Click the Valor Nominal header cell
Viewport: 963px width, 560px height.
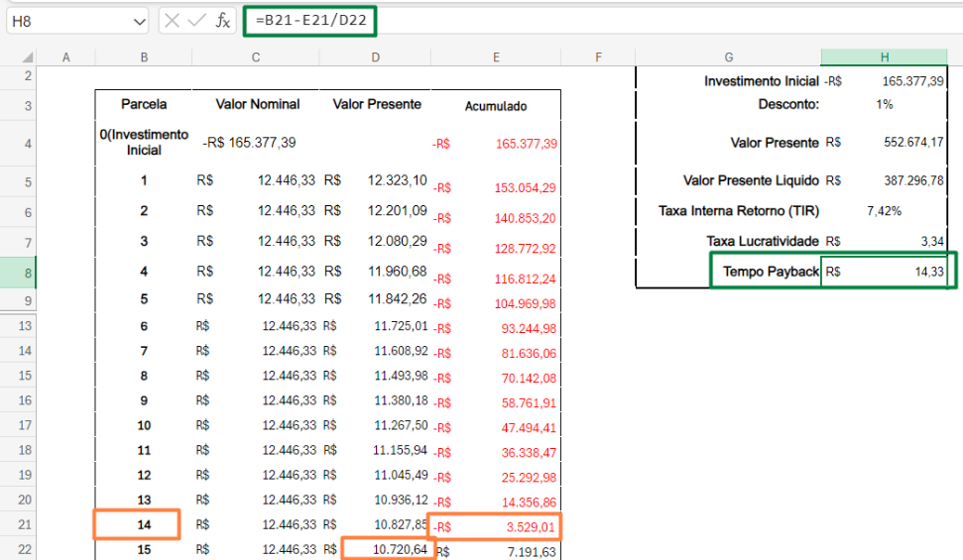pos(257,104)
